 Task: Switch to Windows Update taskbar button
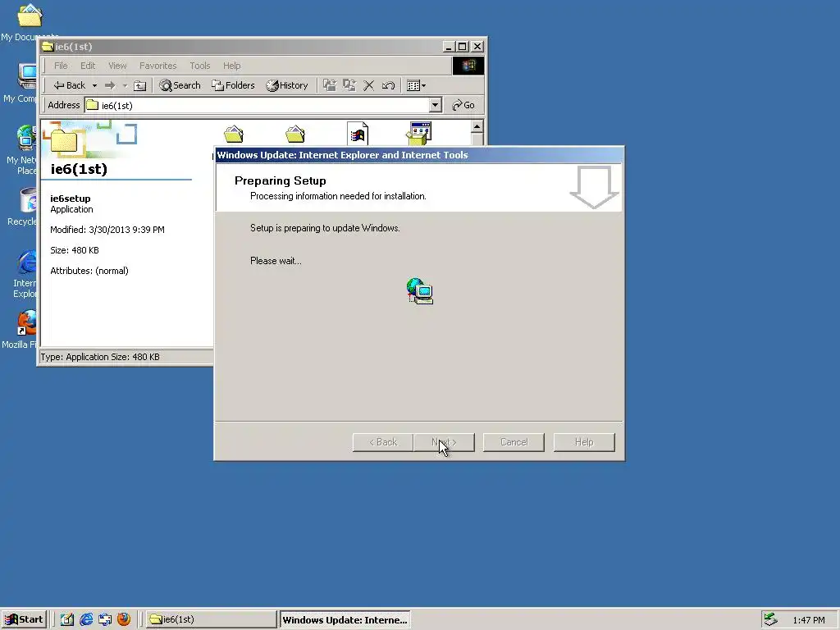[x=345, y=620]
